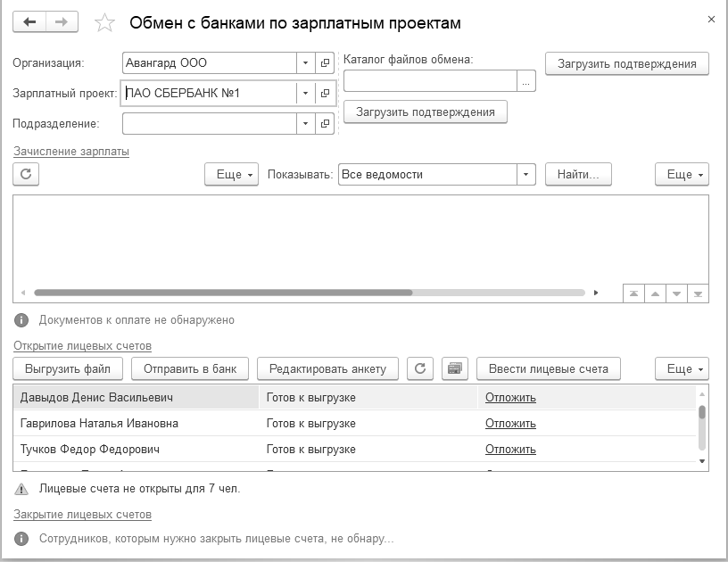Open the Закрытие лицевых счетов section link
This screenshot has width=728, height=562.
pyautogui.click(x=82, y=514)
